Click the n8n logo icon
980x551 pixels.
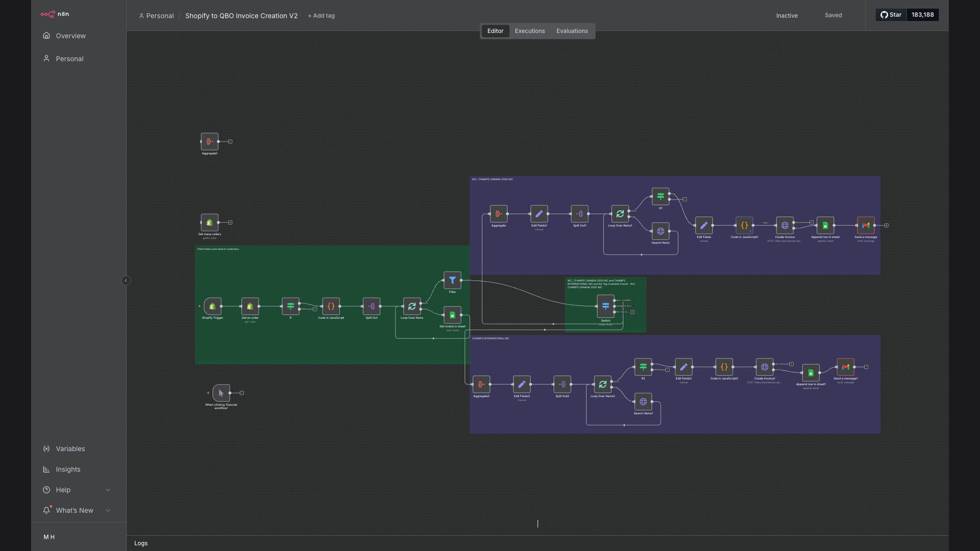click(47, 14)
